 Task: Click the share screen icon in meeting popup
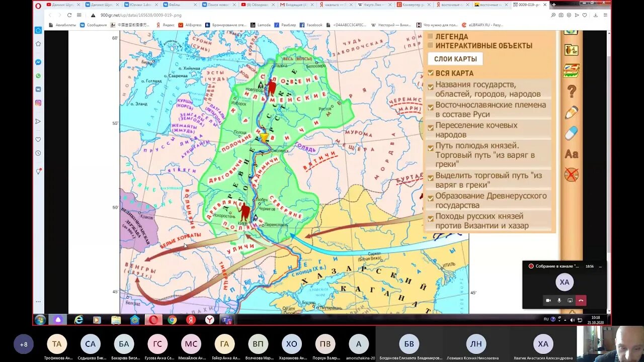[x=570, y=301]
